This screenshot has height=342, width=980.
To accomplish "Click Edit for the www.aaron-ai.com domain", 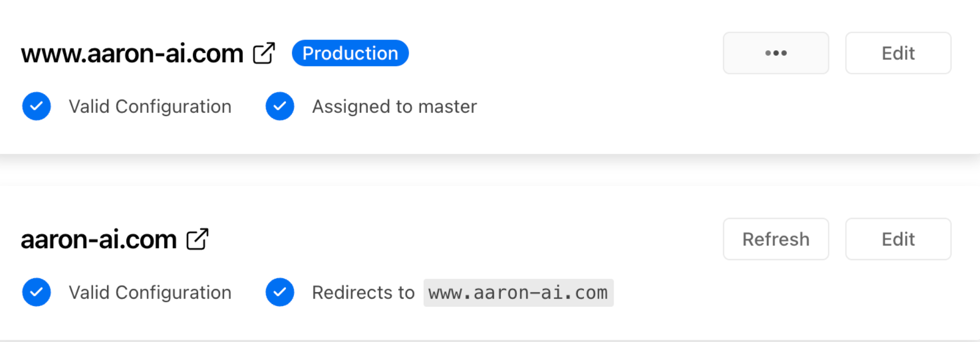I will (x=898, y=53).
